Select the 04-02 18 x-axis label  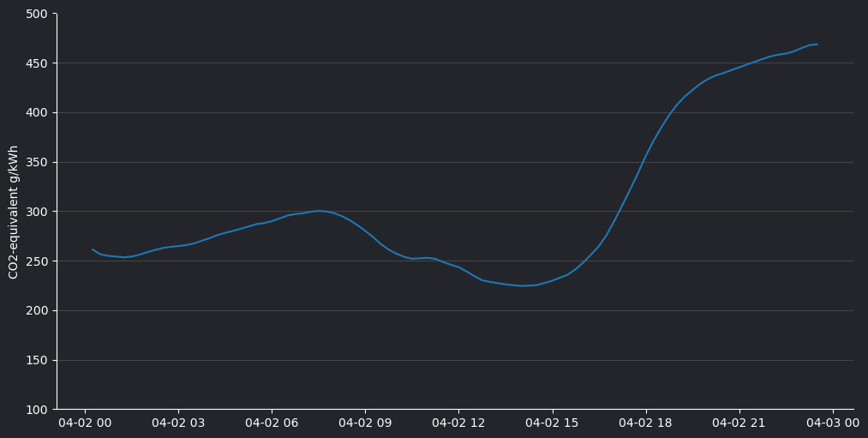click(645, 423)
